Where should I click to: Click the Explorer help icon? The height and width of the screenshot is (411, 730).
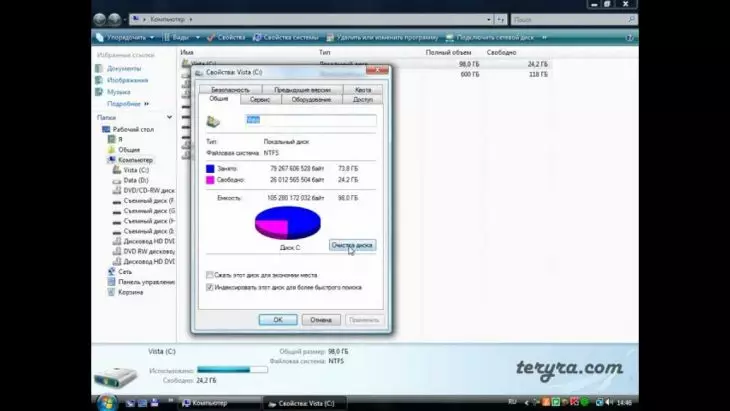(629, 38)
